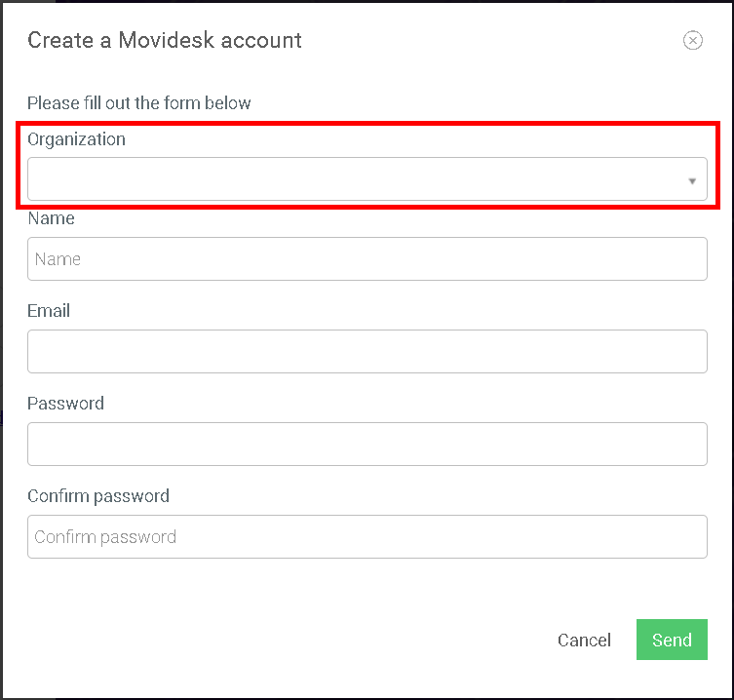Select the Confirm password input box
The image size is (734, 700).
(x=367, y=537)
